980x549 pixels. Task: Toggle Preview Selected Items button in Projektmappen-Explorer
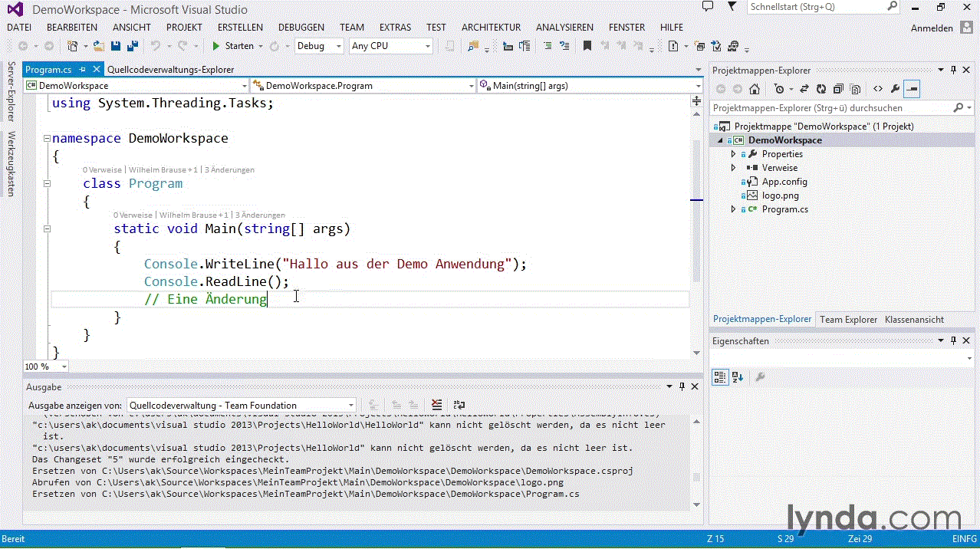click(x=912, y=89)
